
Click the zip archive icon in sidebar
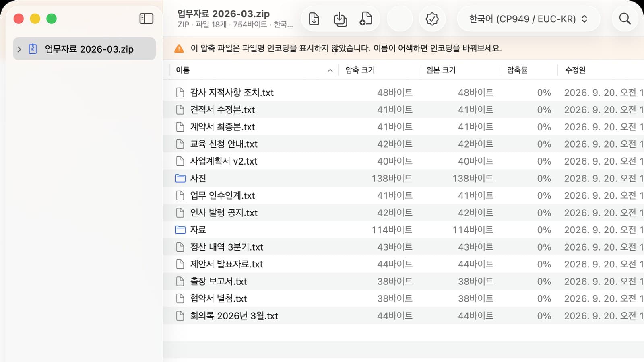click(x=33, y=49)
